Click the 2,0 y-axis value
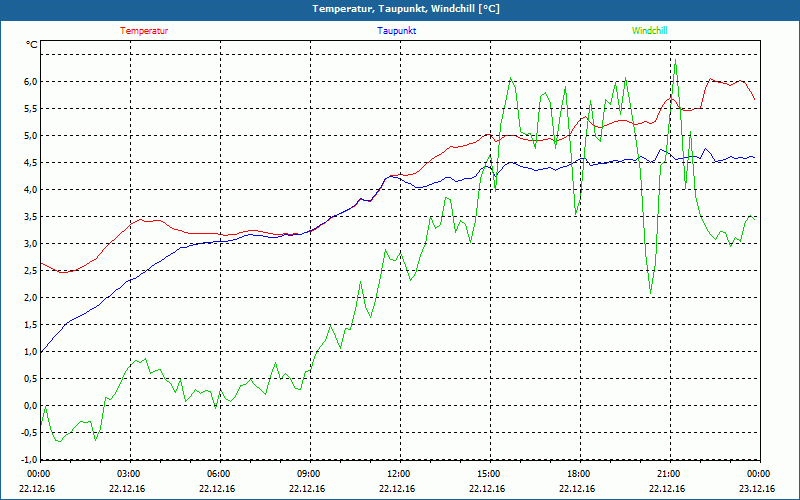Image resolution: width=800 pixels, height=500 pixels. [x=31, y=298]
